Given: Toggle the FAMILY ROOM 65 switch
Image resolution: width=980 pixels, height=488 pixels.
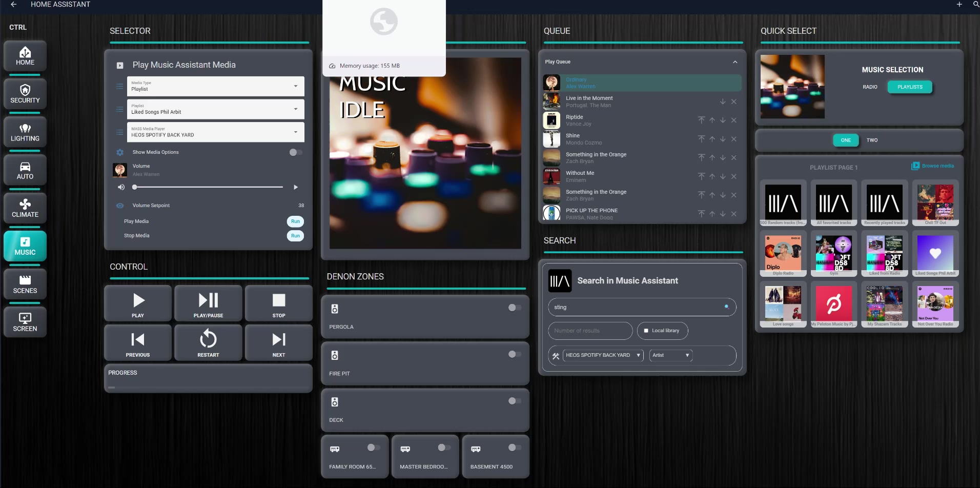Looking at the screenshot, I should pyautogui.click(x=374, y=448).
